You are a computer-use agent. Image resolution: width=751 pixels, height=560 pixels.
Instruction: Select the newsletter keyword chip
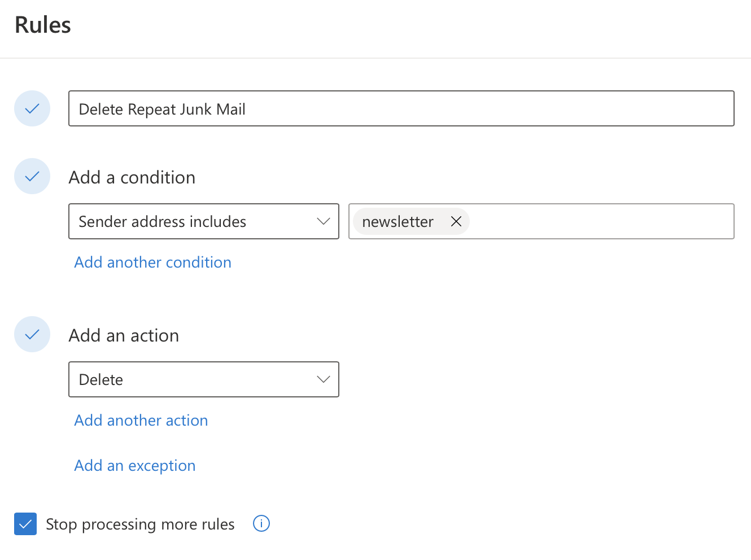[x=398, y=222]
